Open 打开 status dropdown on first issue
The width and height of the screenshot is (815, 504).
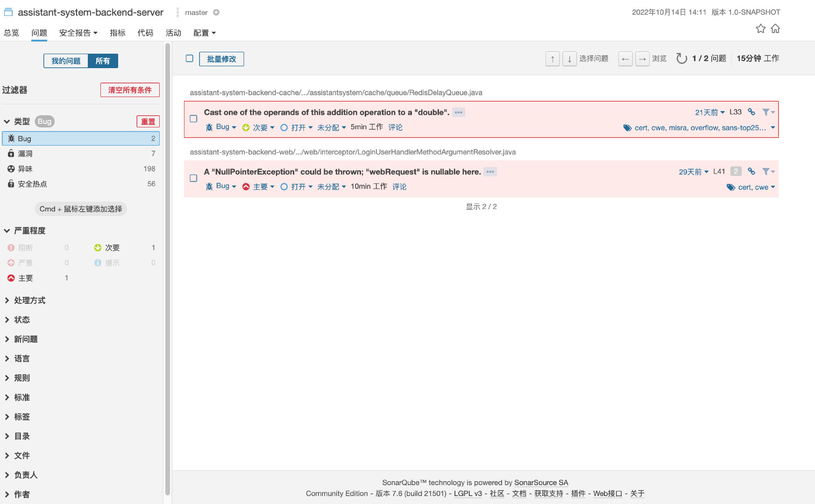point(297,127)
